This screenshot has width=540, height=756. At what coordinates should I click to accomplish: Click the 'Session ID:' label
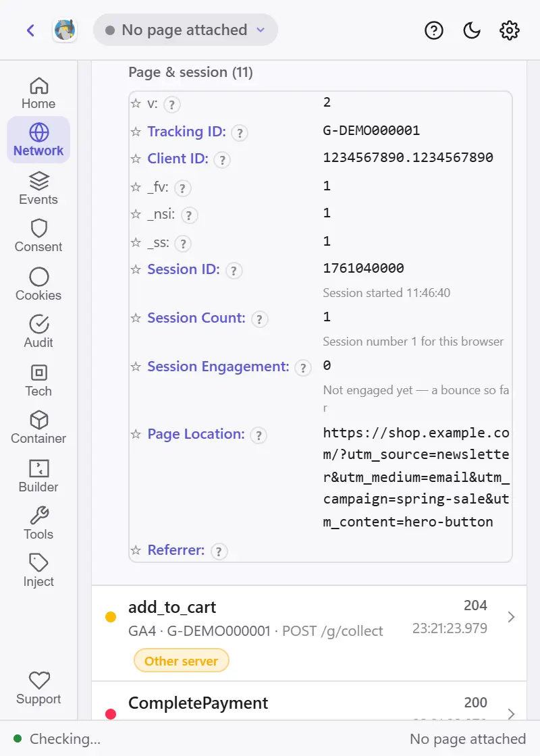pos(184,269)
